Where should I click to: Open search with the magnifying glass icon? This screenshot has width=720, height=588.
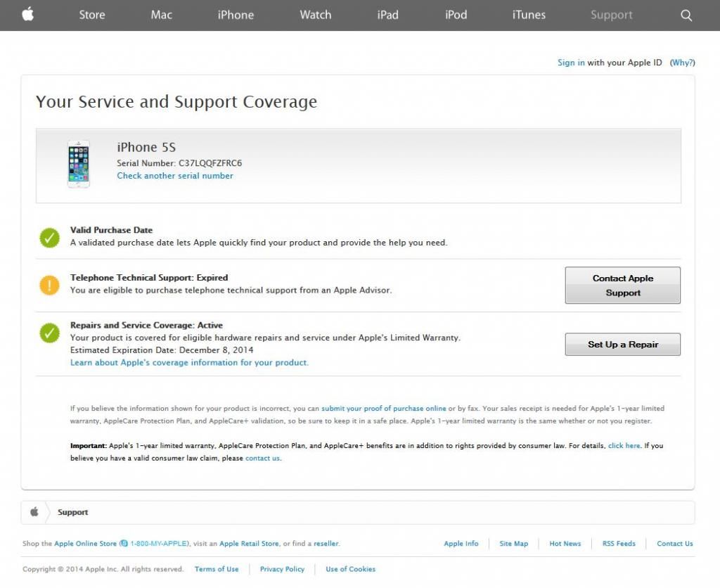pyautogui.click(x=686, y=15)
